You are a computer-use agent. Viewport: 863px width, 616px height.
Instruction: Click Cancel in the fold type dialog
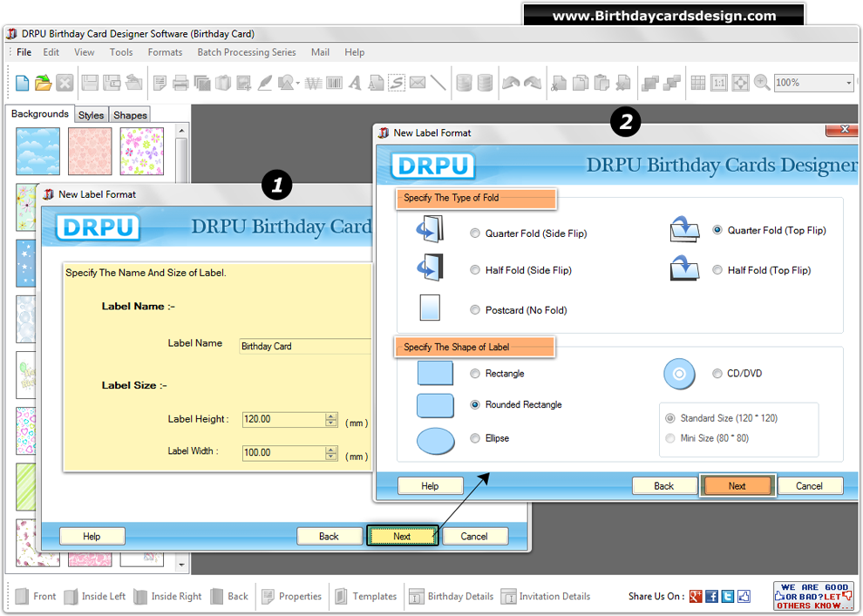pyautogui.click(x=809, y=485)
